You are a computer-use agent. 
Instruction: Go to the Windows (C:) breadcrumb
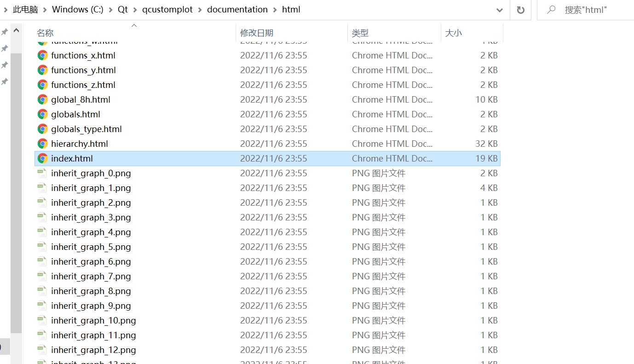[78, 10]
